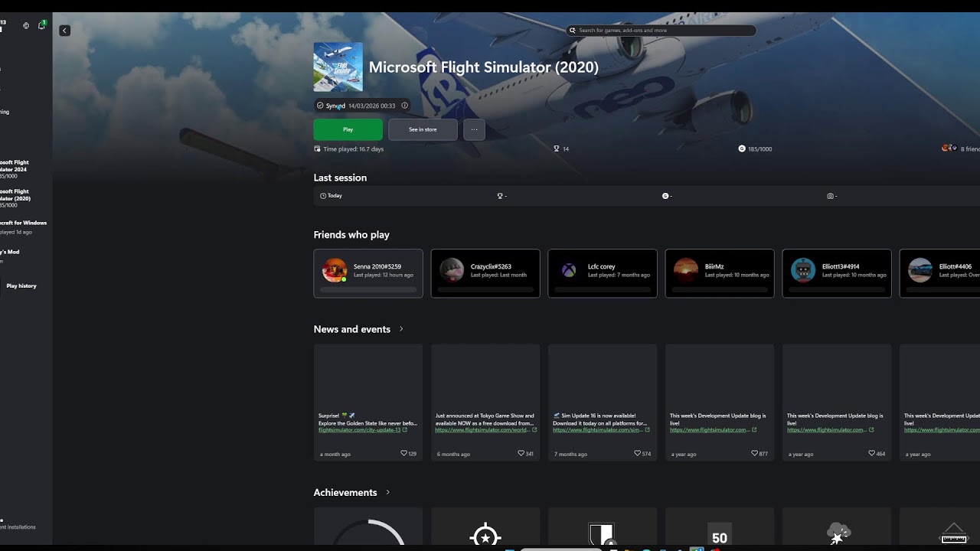Click the sync info icon beside date

(405, 106)
